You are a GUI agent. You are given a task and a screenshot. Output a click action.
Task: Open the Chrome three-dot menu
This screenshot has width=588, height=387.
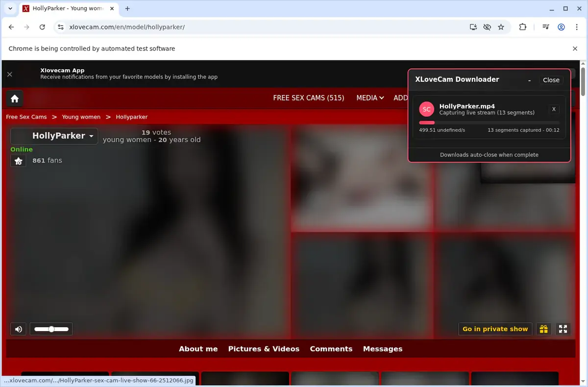(577, 27)
